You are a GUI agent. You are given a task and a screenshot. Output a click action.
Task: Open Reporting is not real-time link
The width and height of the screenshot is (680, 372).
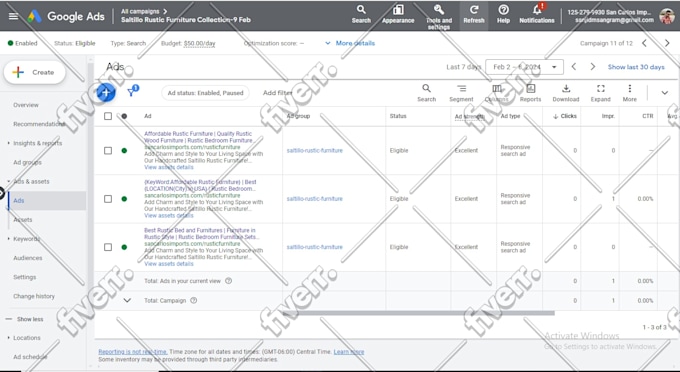pyautogui.click(x=133, y=352)
